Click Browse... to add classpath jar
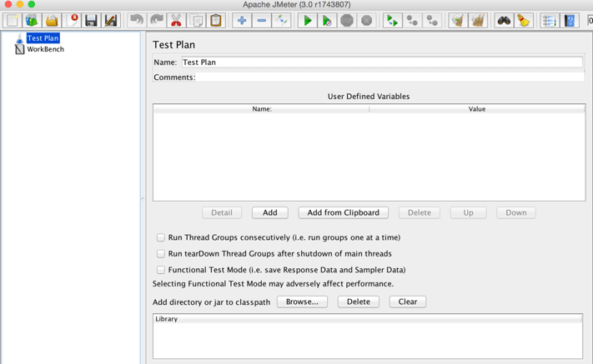Image resolution: width=593 pixels, height=364 pixels. click(302, 302)
